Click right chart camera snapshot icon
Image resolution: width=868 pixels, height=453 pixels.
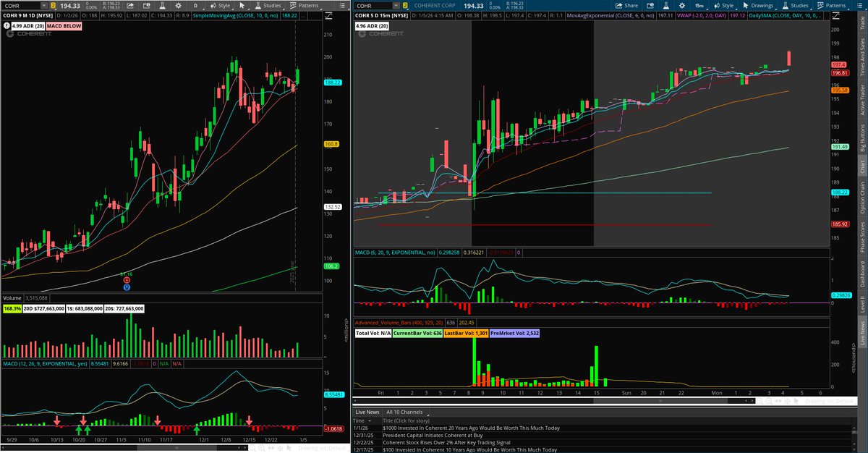pos(650,6)
